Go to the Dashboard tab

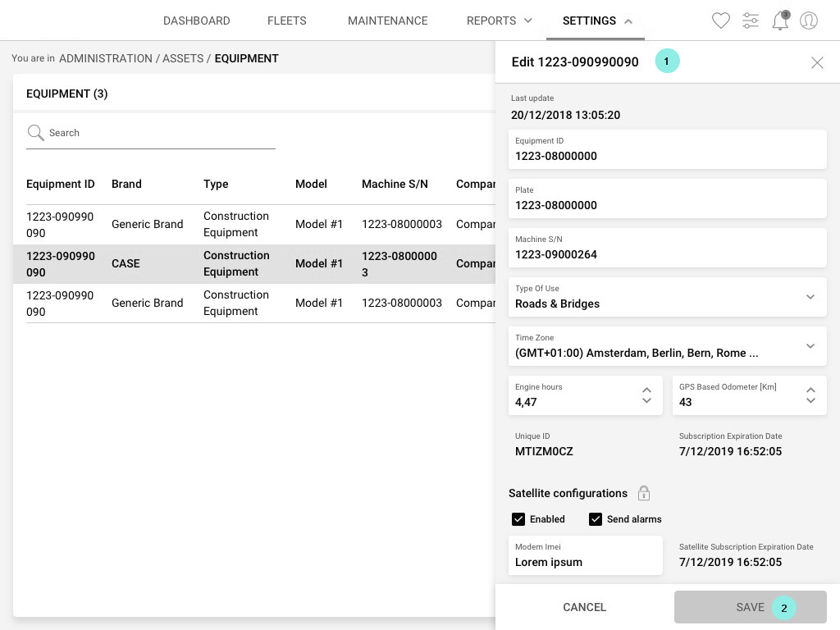[x=197, y=21]
